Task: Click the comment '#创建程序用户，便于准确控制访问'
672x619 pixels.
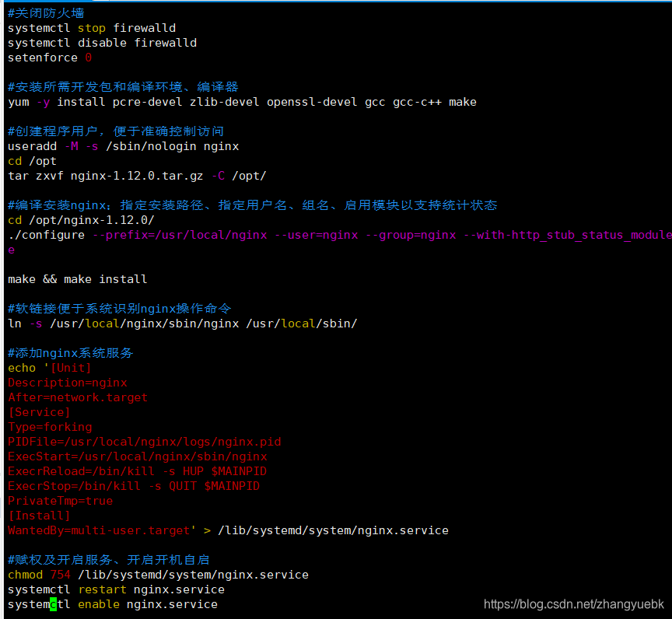Action: click(x=116, y=131)
